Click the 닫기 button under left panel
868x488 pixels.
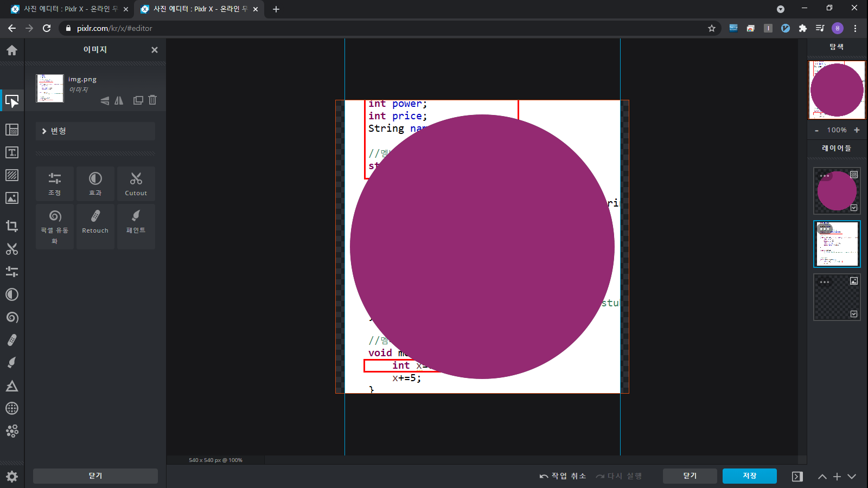tap(95, 476)
